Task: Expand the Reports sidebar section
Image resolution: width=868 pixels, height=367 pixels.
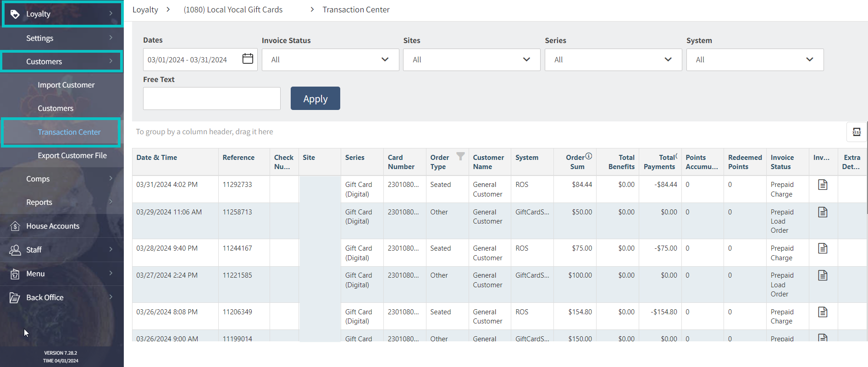Action: (39, 202)
